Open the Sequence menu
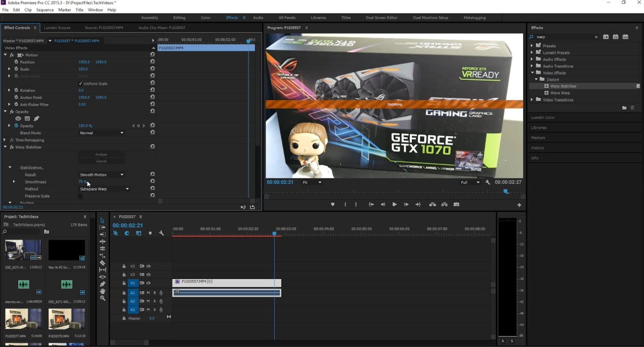 [45, 10]
